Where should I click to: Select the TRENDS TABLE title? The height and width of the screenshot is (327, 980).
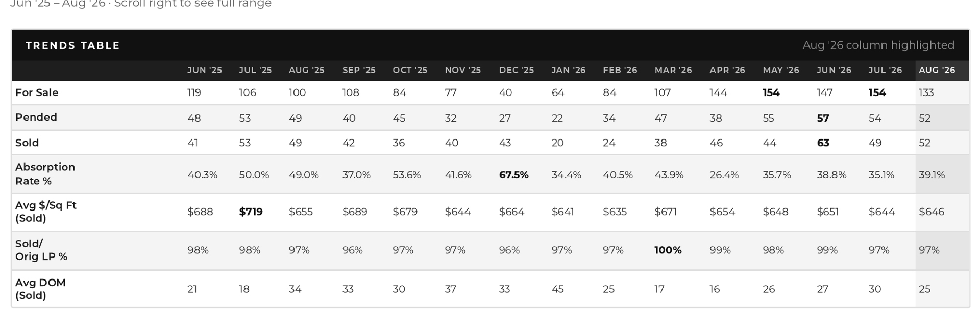72,45
